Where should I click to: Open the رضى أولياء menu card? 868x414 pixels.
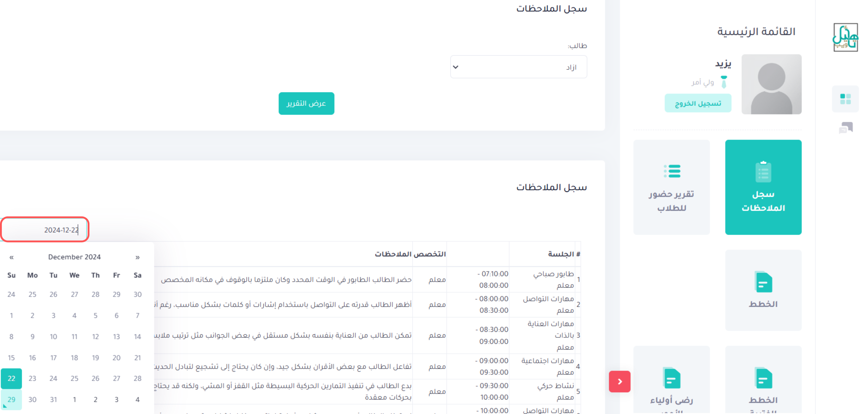tap(671, 380)
